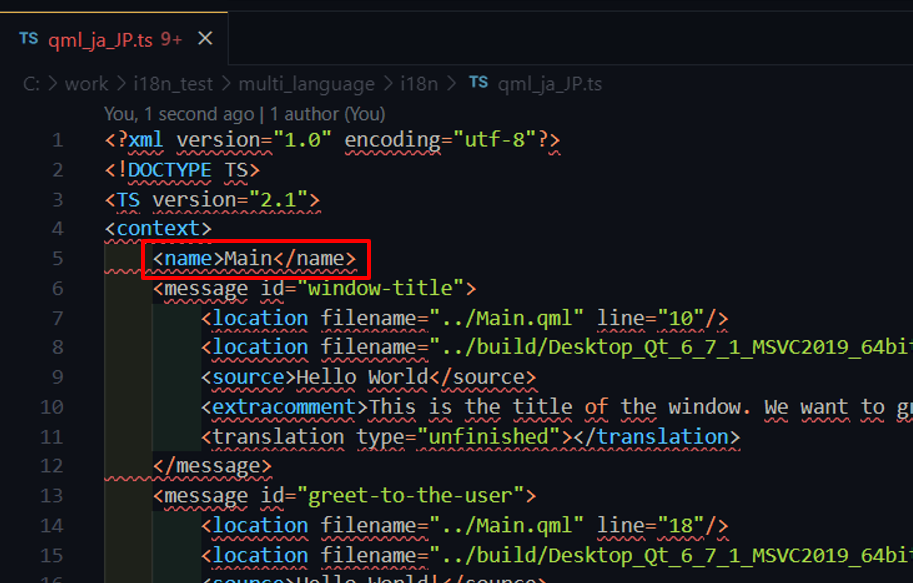Open the C: breadcrumb segment
The height and width of the screenshot is (583, 913).
[x=32, y=84]
